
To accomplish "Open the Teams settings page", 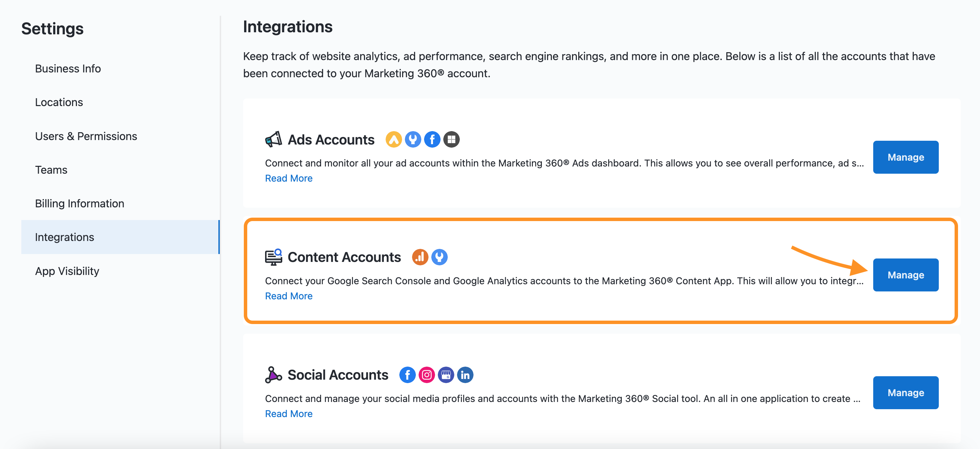I will pyautogui.click(x=51, y=170).
